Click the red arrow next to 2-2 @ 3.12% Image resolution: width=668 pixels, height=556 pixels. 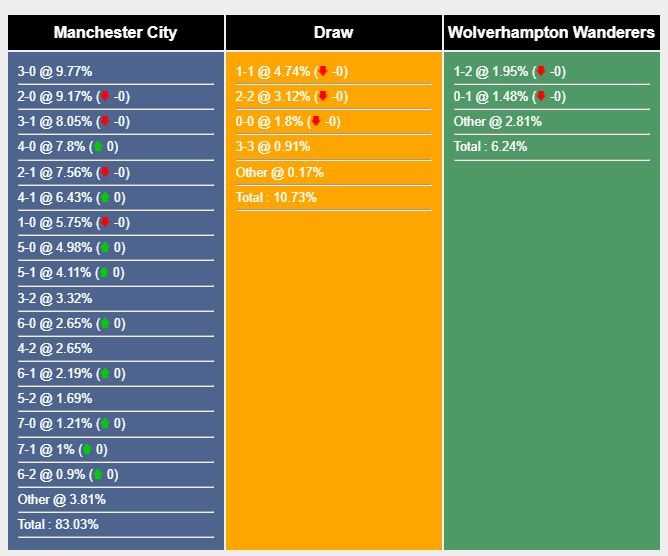[322, 97]
